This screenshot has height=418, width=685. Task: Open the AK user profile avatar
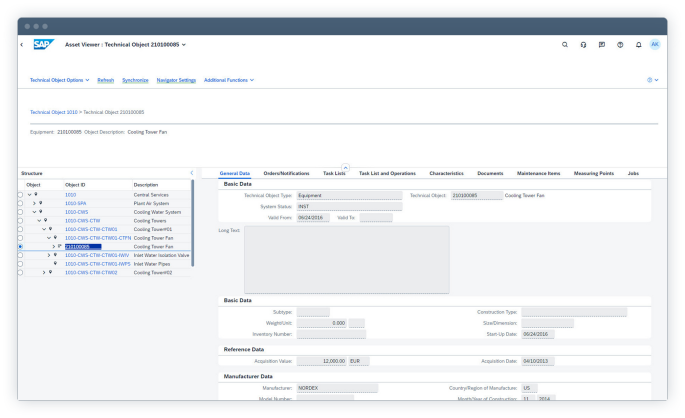655,45
